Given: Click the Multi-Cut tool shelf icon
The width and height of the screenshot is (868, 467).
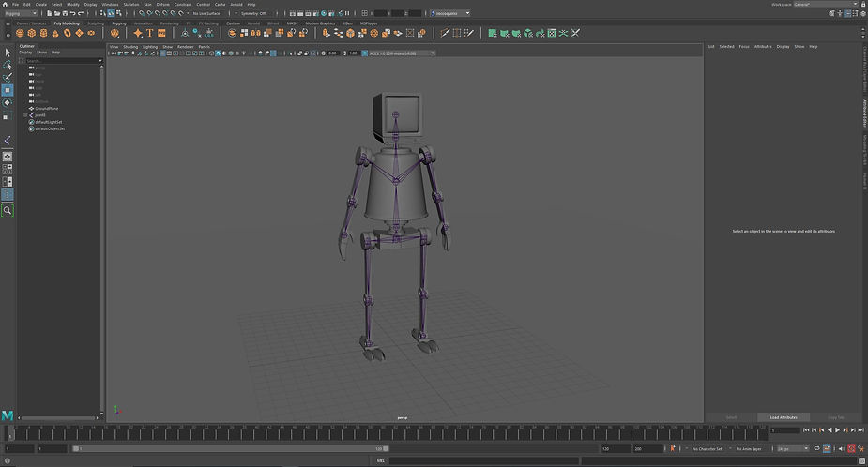Looking at the screenshot, I should click(x=445, y=33).
